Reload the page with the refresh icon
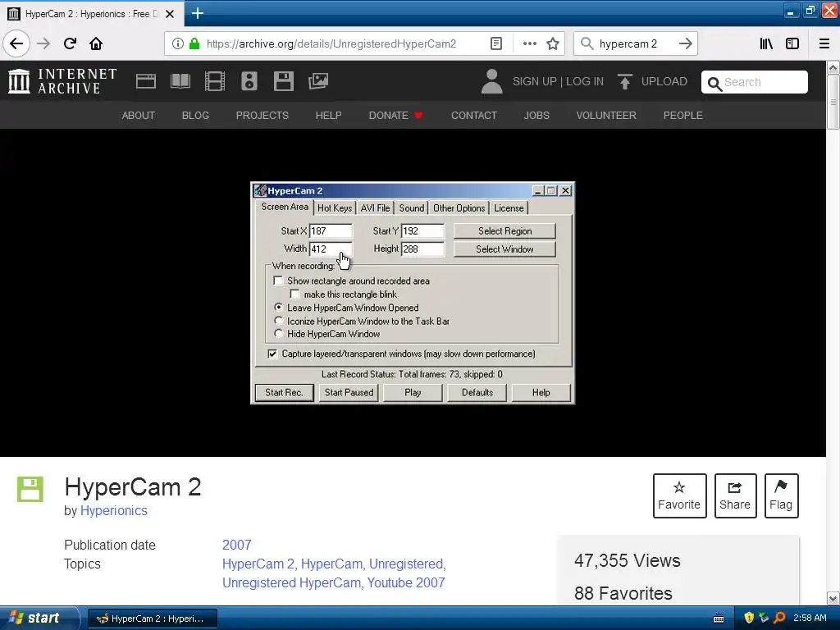 click(x=70, y=43)
